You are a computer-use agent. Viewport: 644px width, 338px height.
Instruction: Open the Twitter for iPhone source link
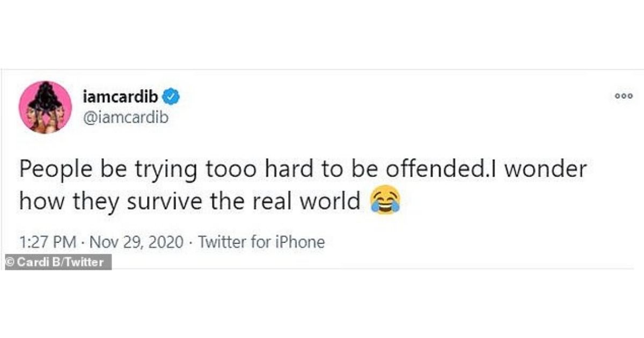pos(261,242)
